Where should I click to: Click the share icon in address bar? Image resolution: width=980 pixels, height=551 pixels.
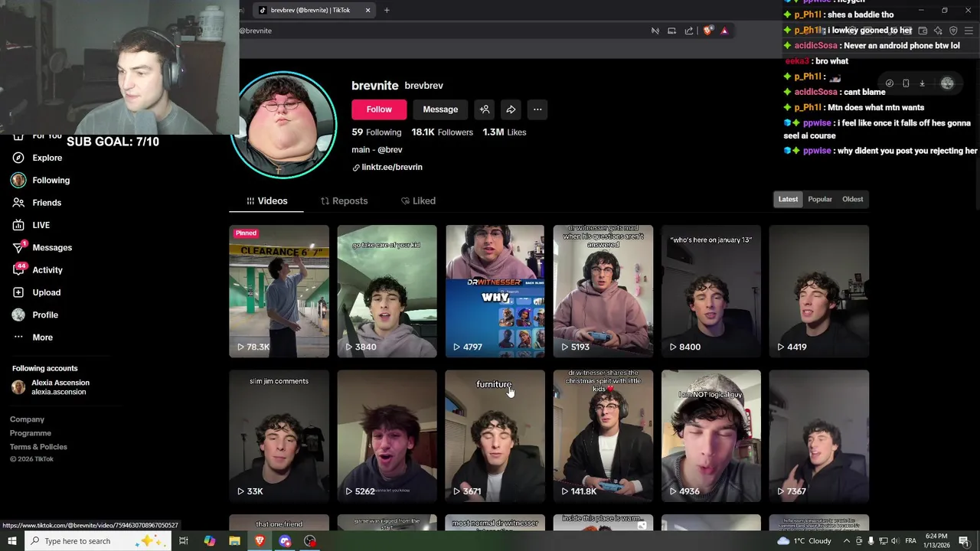click(689, 31)
